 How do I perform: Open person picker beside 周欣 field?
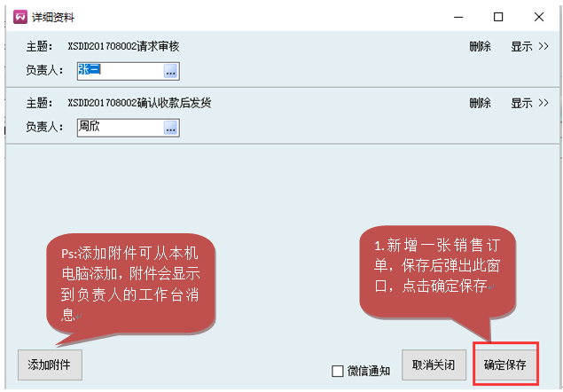171,127
